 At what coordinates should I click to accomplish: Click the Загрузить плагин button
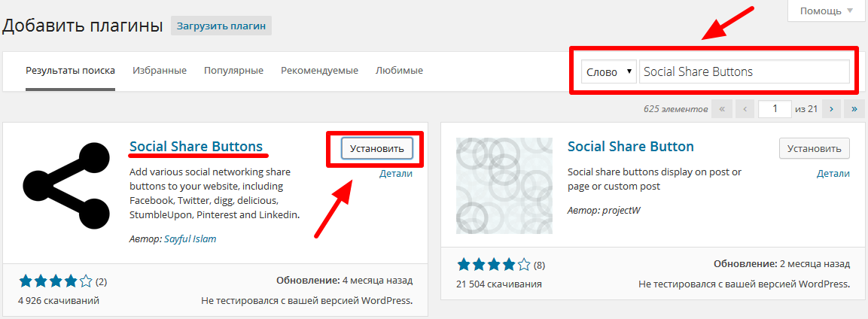[221, 26]
